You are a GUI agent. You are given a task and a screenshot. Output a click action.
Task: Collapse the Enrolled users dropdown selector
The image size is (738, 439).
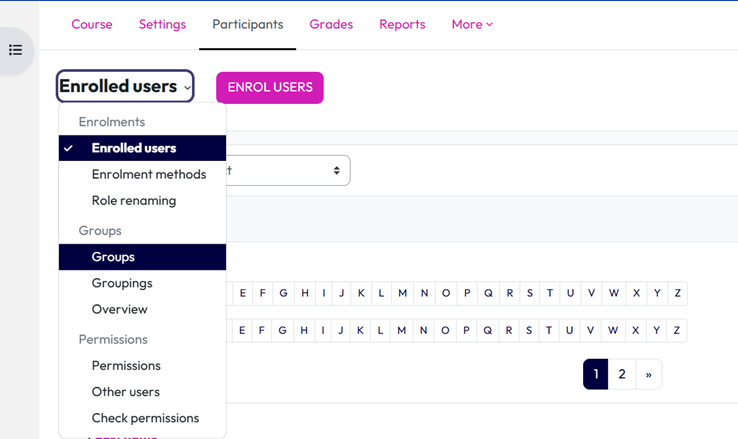point(125,86)
